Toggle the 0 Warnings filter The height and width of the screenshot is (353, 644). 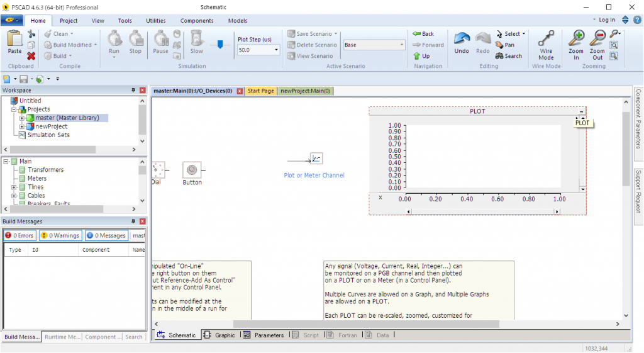60,235
